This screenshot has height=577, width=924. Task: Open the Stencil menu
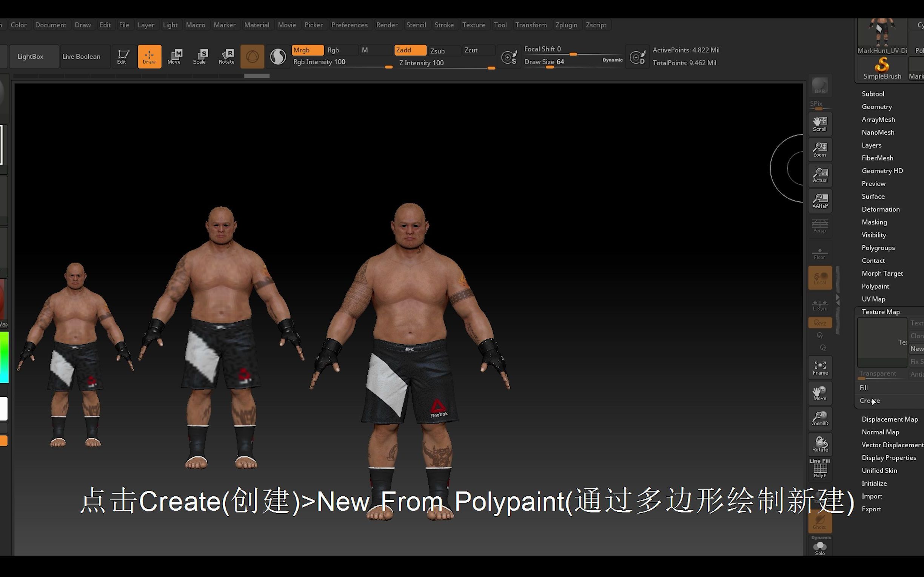coord(416,25)
